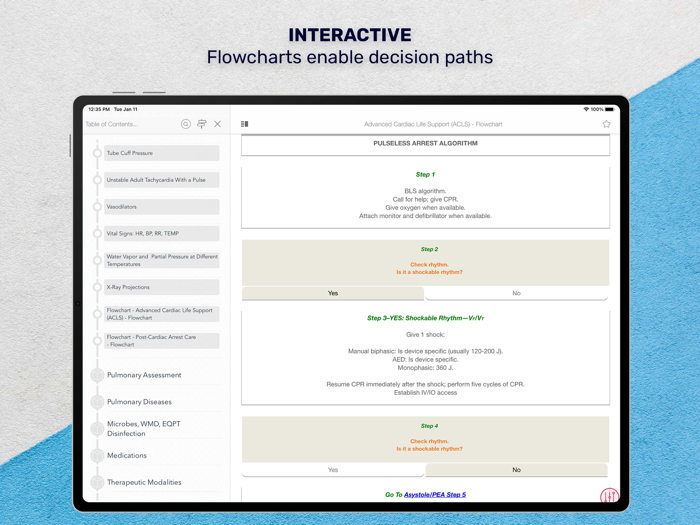Follow the Asystole/PEA Step 5 link
This screenshot has height=525, width=700.
click(435, 495)
